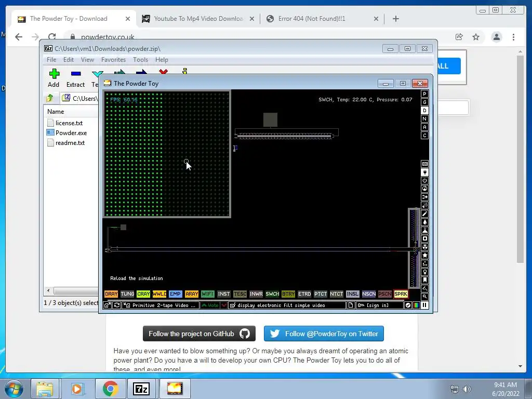This screenshot has width=532, height=399.
Task: Open the Favorites bookmark category icon
Action: [x=424, y=280]
